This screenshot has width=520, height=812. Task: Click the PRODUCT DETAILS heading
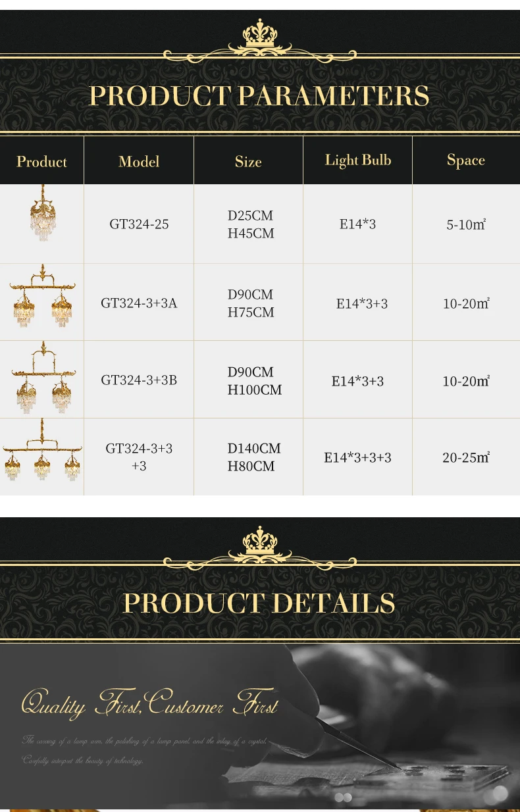coord(259,603)
